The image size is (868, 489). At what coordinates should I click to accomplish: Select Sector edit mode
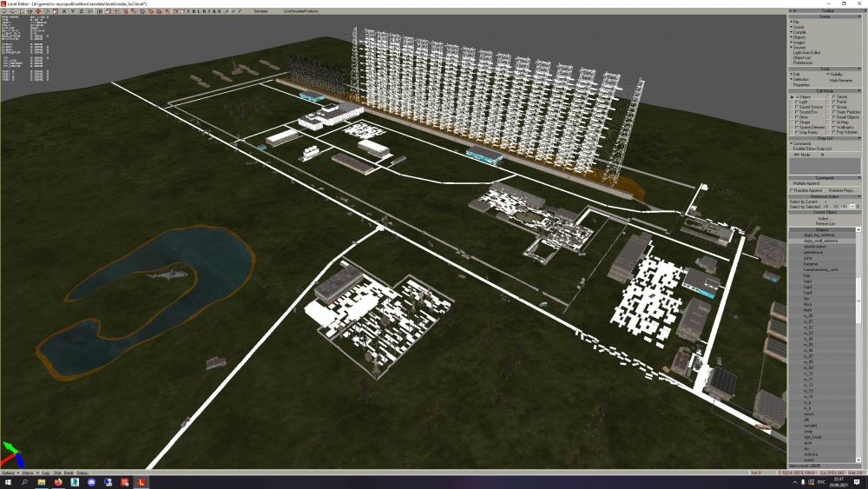[x=839, y=97]
